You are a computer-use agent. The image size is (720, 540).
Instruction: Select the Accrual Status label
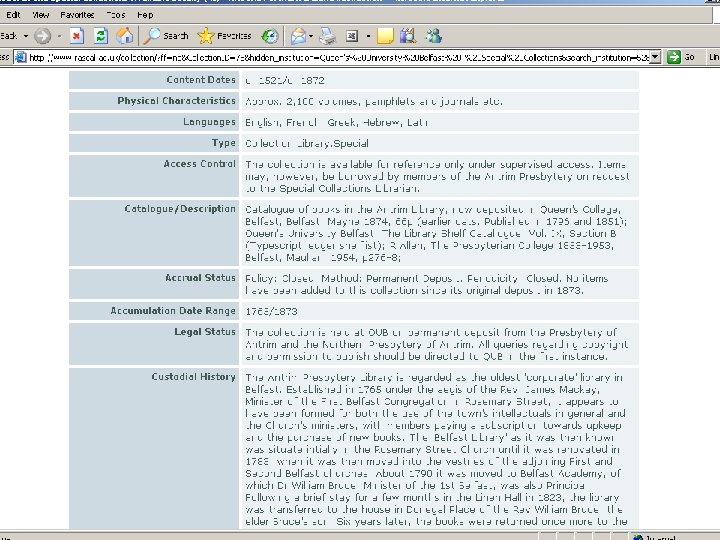click(200, 278)
